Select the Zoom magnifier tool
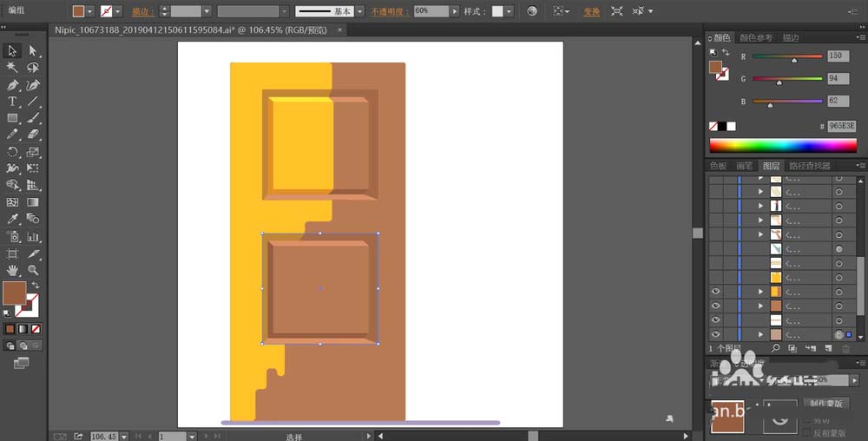The height and width of the screenshot is (441, 868). 33,271
